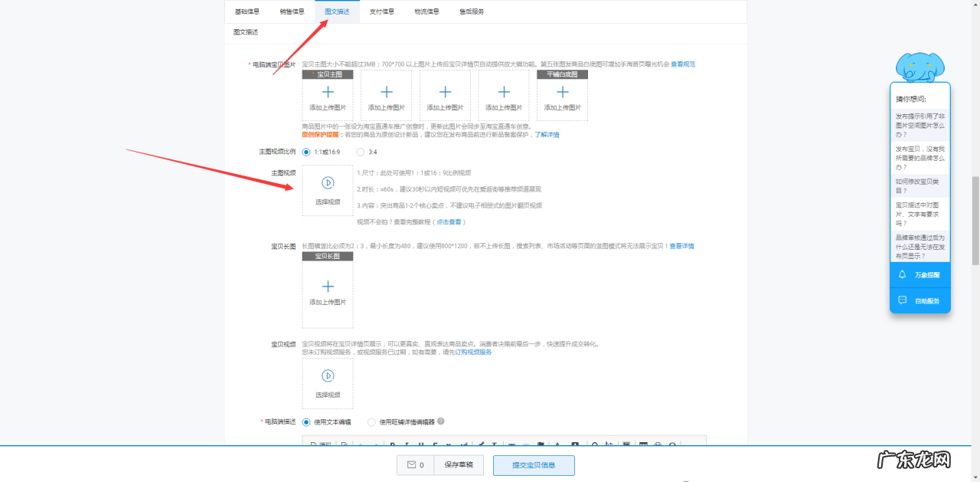Switch to the 售后服务 tab
This screenshot has width=980, height=482.
pos(470,11)
